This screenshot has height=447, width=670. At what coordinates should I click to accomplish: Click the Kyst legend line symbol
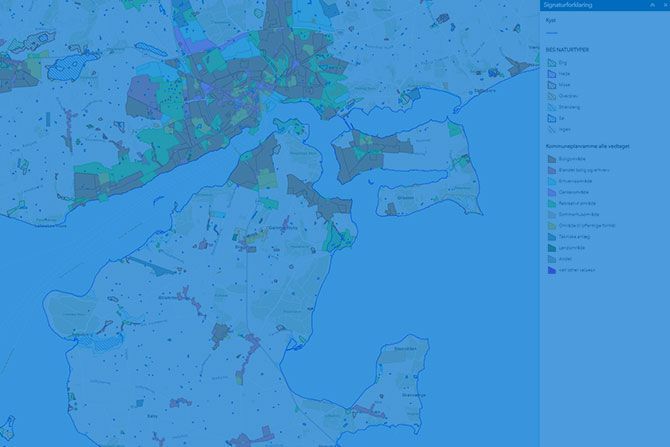pos(550,30)
